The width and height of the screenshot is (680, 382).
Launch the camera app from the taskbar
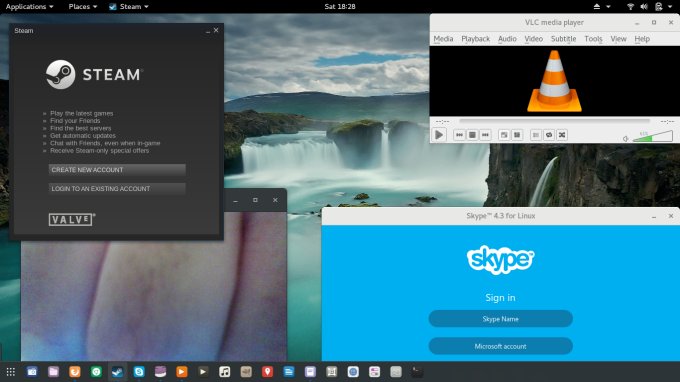[32, 372]
